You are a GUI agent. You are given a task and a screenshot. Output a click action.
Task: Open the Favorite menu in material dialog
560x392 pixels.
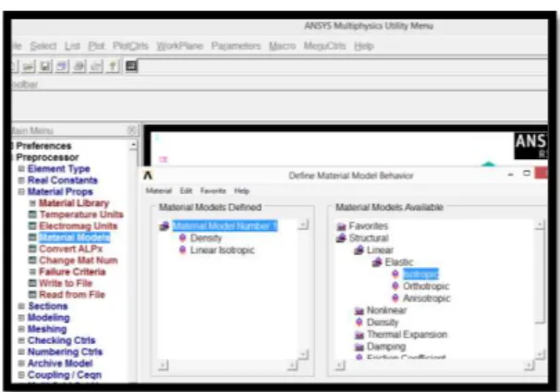pyautogui.click(x=213, y=190)
